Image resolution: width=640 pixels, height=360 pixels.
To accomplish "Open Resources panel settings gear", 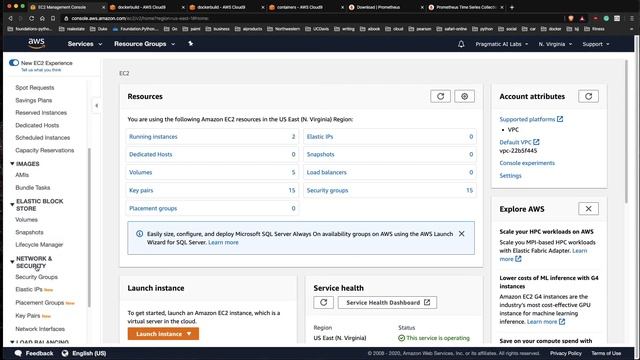I will coord(464,96).
